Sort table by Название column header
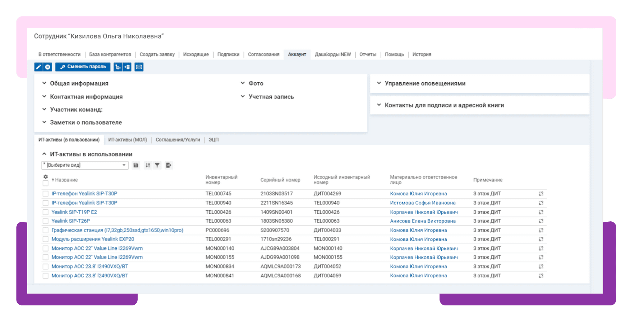Screen dimensions: 644x332 point(66,180)
